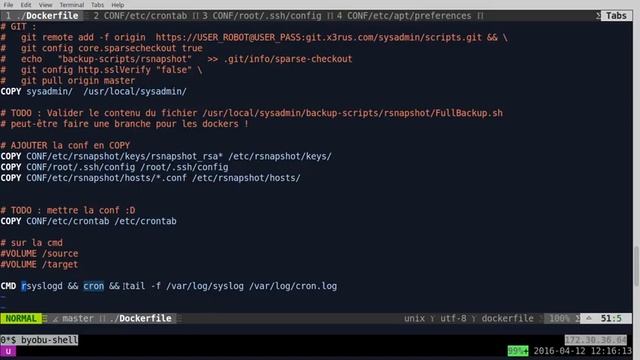Open the View menu
This screenshot has height=360, width=640.
pyautogui.click(x=45, y=5)
